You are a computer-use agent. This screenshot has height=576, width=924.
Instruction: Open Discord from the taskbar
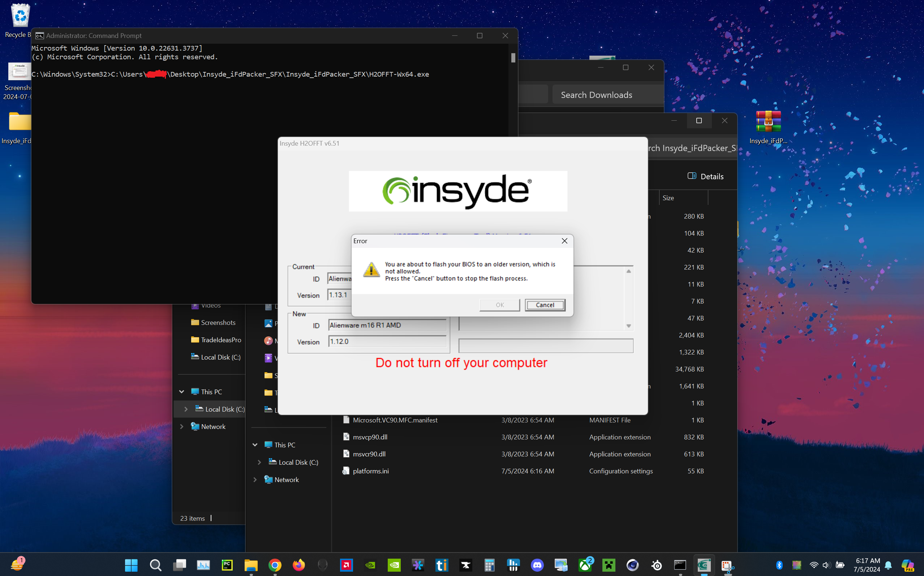click(537, 565)
